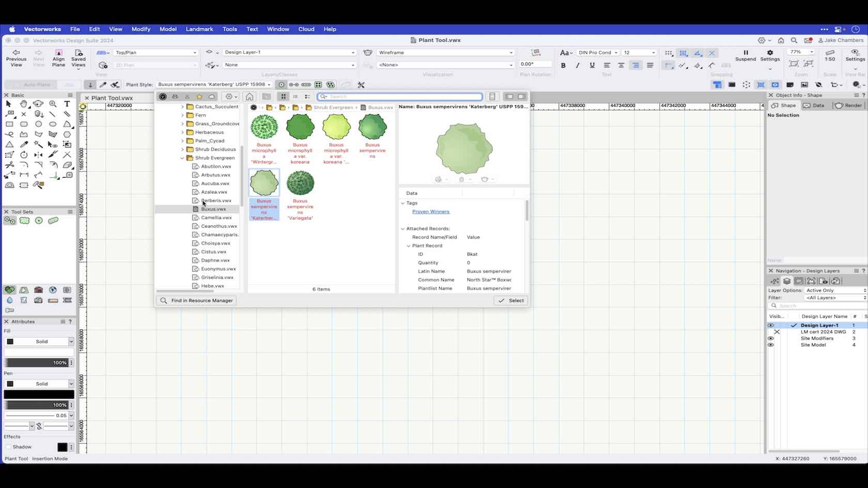Pick the Zoom magnifier tool

(53, 104)
